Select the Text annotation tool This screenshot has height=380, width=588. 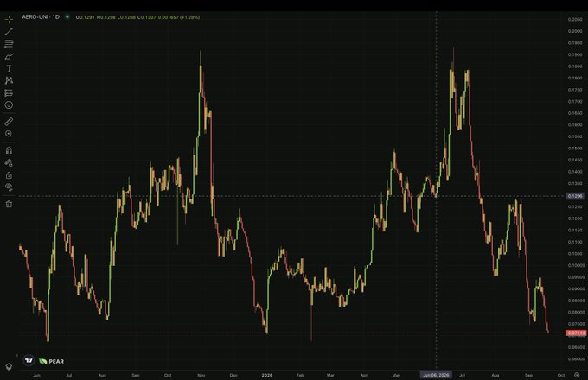pos(9,68)
